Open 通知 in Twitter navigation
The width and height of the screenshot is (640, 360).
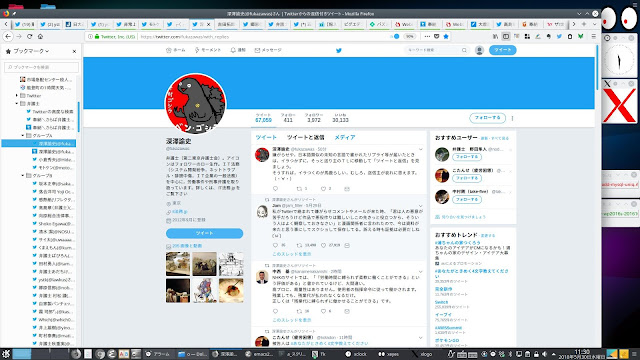click(x=238, y=50)
